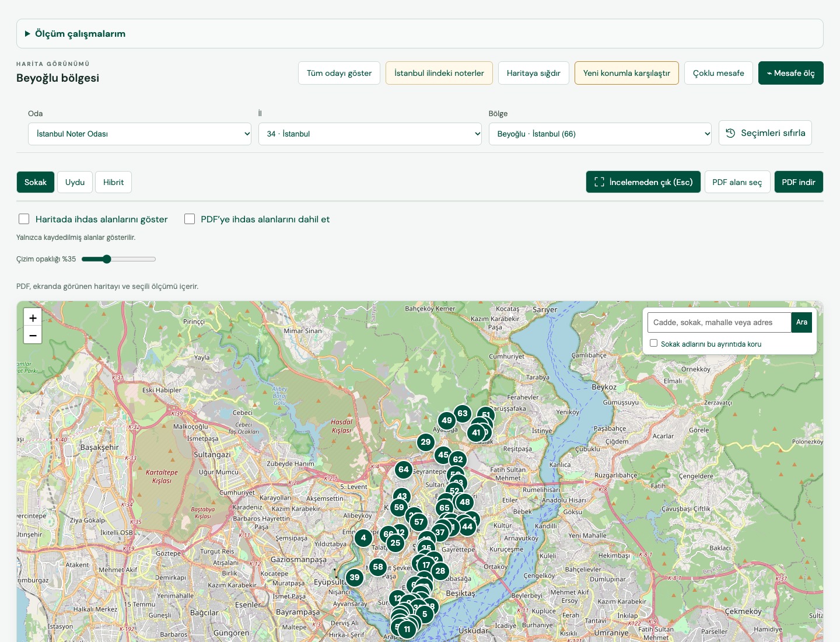Open the Bölge dropdown showing Beyoğlu

(600, 134)
